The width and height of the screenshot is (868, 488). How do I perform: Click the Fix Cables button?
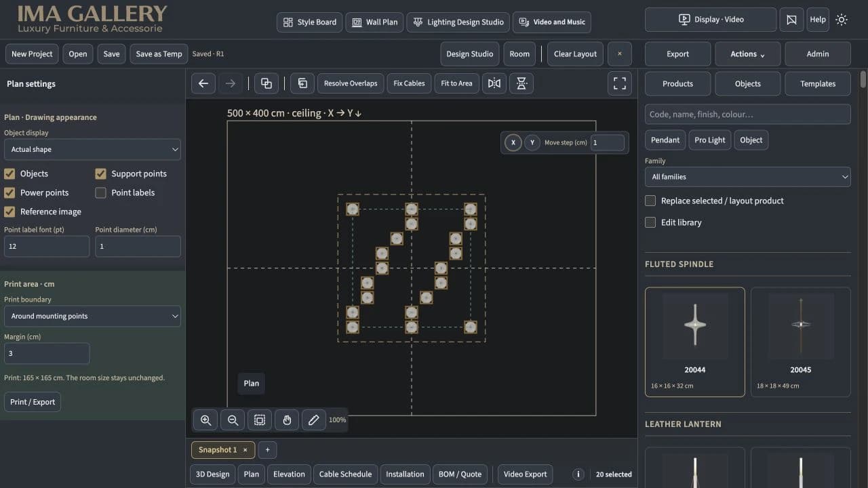click(410, 83)
